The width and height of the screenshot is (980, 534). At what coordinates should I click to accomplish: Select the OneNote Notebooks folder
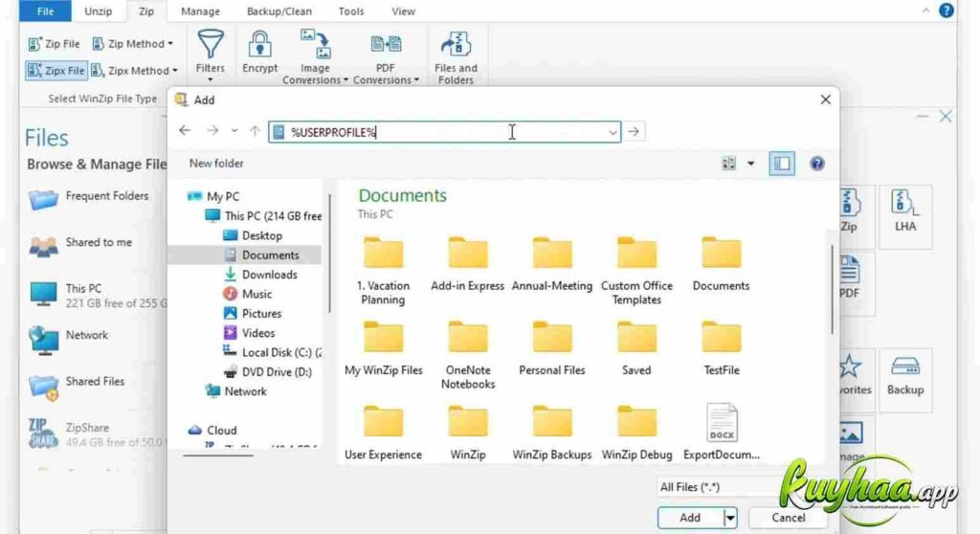pos(467,355)
